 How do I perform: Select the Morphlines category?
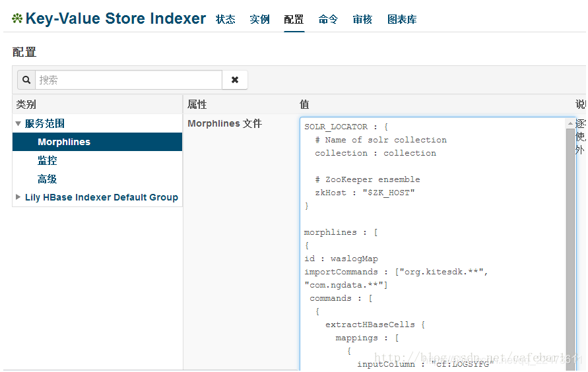pyautogui.click(x=97, y=142)
